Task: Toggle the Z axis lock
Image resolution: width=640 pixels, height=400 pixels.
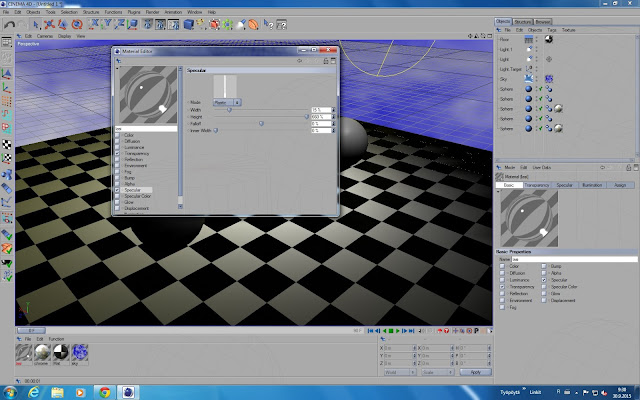Action: point(120,24)
